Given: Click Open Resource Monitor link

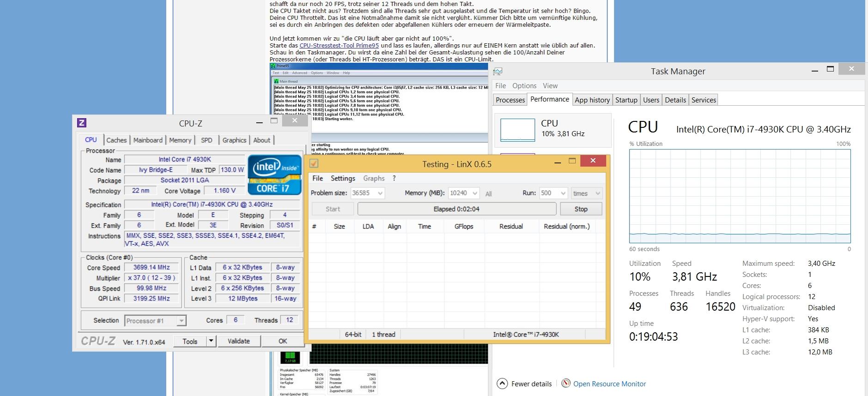Looking at the screenshot, I should pyautogui.click(x=609, y=384).
